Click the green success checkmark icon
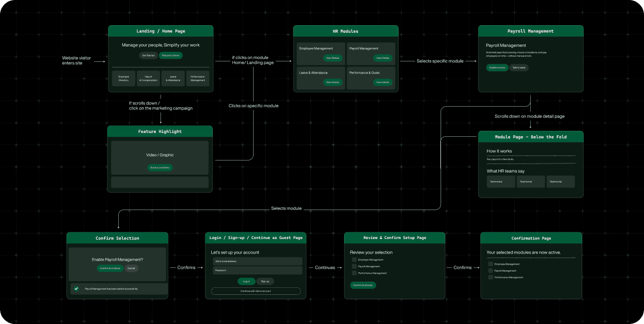This screenshot has height=324, width=644. pyautogui.click(x=76, y=289)
